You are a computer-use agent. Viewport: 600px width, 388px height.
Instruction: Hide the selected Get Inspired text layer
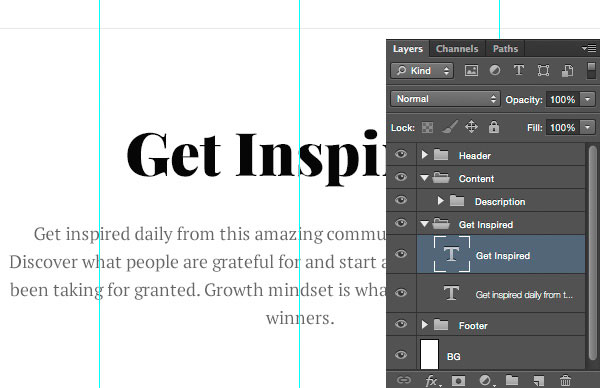[401, 254]
